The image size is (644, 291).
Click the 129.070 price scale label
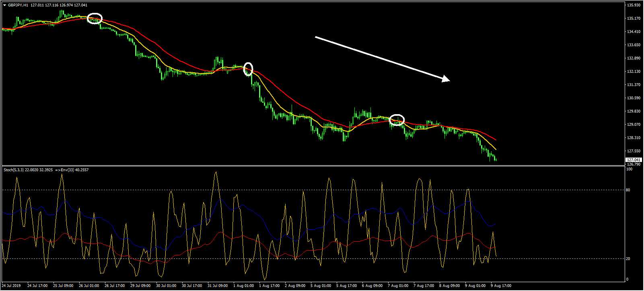[633, 125]
